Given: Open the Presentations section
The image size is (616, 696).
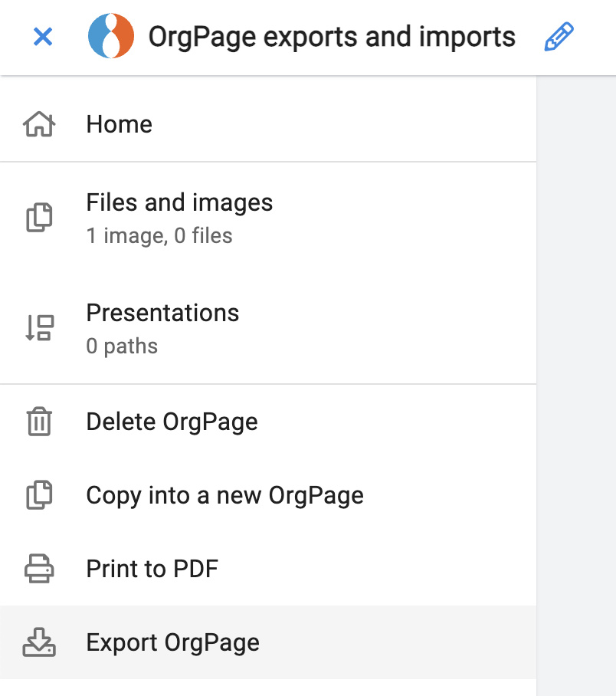Looking at the screenshot, I should coord(162,313).
